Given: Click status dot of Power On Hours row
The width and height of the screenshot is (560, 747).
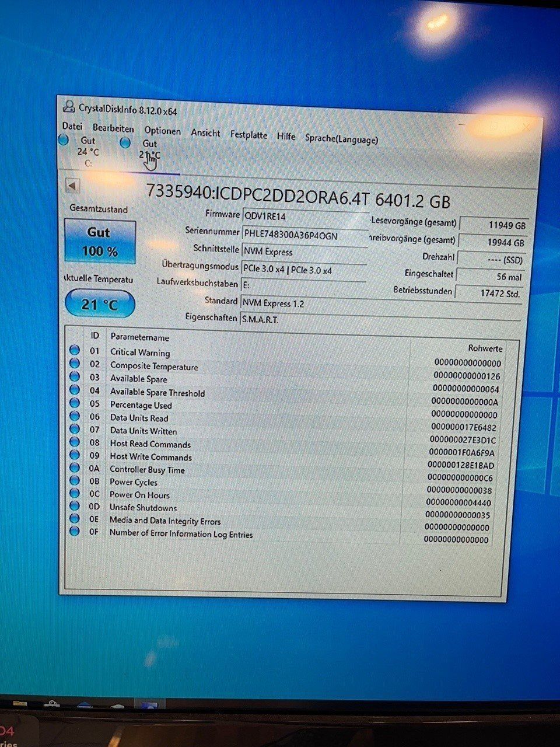Looking at the screenshot, I should [x=75, y=493].
